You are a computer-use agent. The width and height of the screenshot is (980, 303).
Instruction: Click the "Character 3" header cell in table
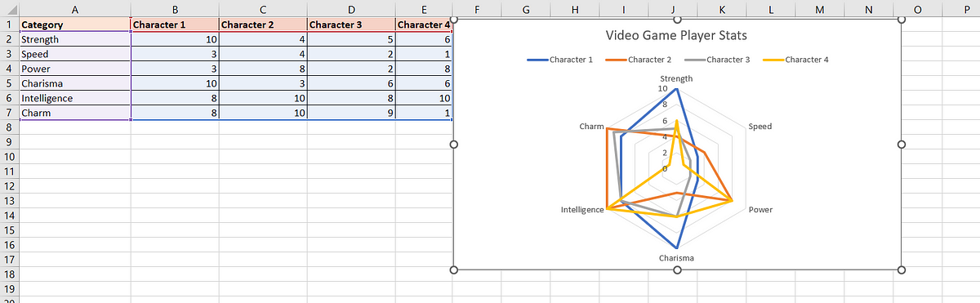pos(351,25)
